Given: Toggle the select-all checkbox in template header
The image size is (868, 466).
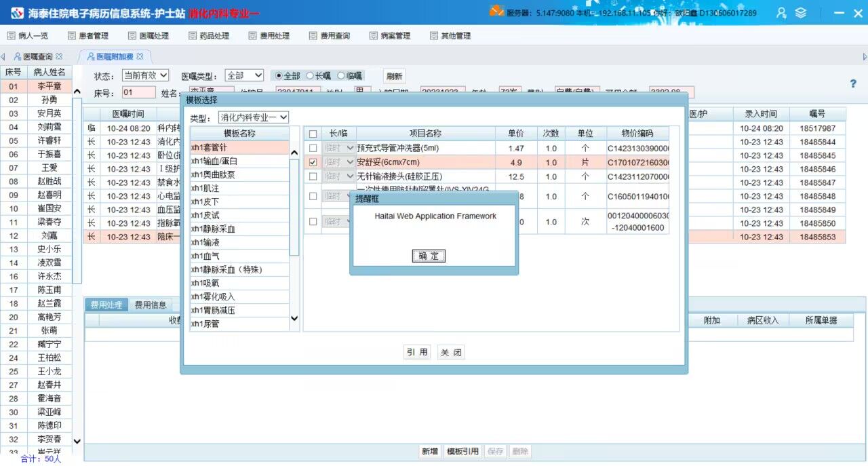Looking at the screenshot, I should coord(313,134).
